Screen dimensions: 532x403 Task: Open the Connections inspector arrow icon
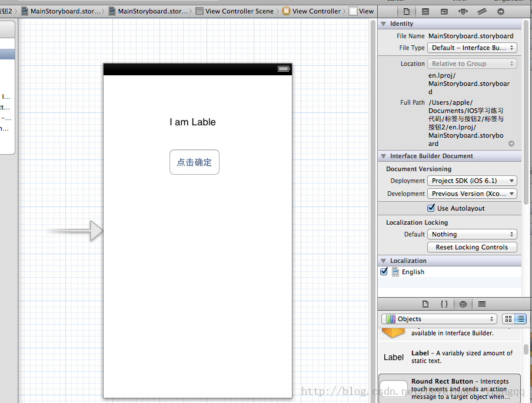(x=500, y=11)
